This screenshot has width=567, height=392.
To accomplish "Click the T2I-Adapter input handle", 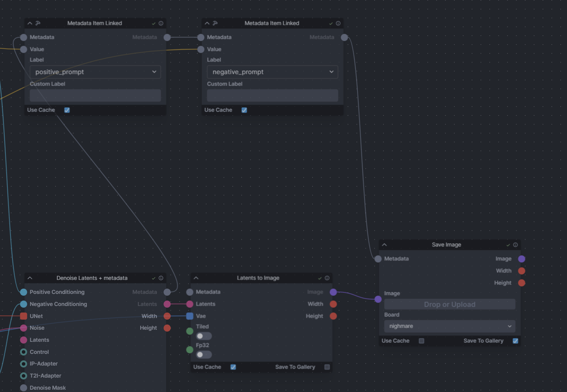I will coord(24,376).
